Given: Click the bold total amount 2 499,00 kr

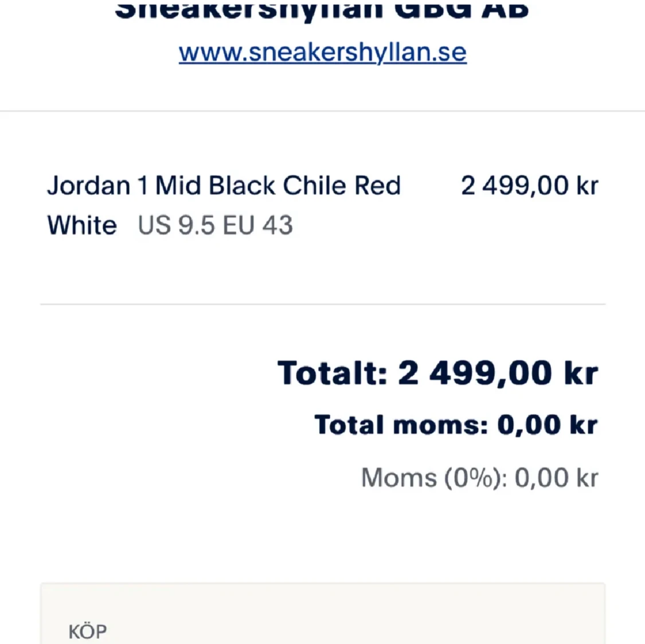Looking at the screenshot, I should (498, 373).
